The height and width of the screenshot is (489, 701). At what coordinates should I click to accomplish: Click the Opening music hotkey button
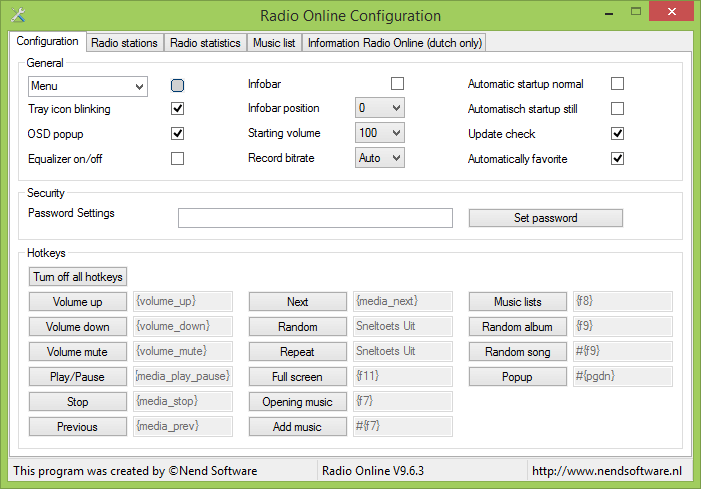(x=298, y=402)
